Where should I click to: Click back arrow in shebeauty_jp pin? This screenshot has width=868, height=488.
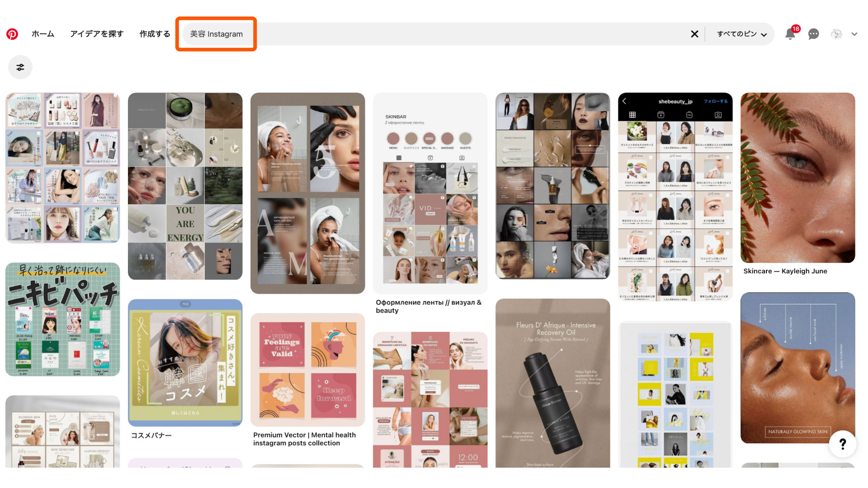[x=624, y=101]
